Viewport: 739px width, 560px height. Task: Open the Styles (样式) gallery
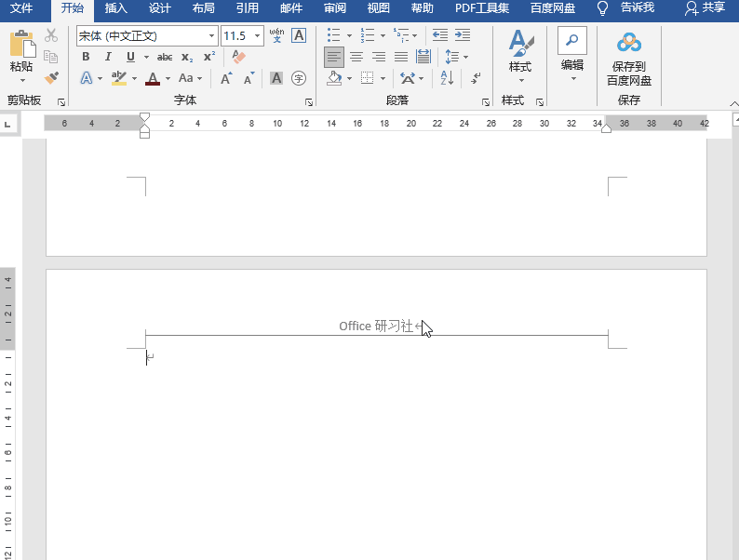520,56
